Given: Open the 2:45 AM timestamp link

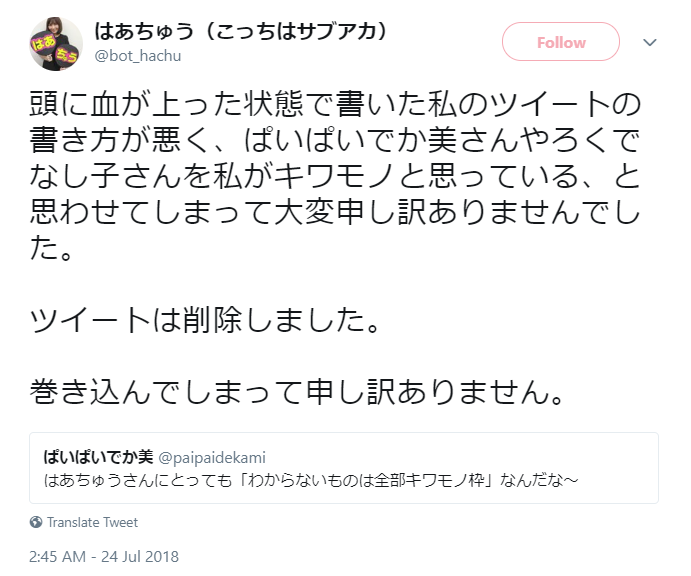Looking at the screenshot, I should coord(57,557).
